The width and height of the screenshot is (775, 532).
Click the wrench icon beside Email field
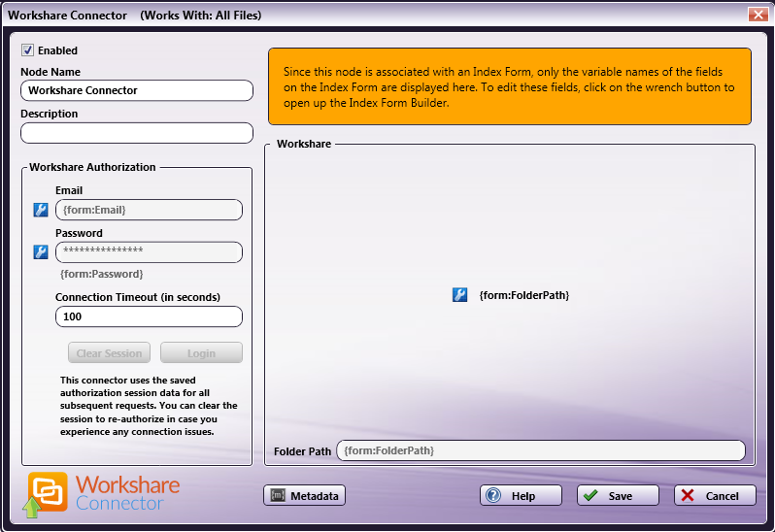click(41, 210)
